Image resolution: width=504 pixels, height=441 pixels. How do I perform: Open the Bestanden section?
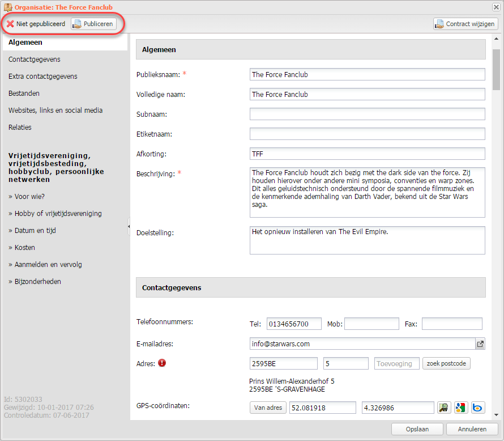[24, 94]
